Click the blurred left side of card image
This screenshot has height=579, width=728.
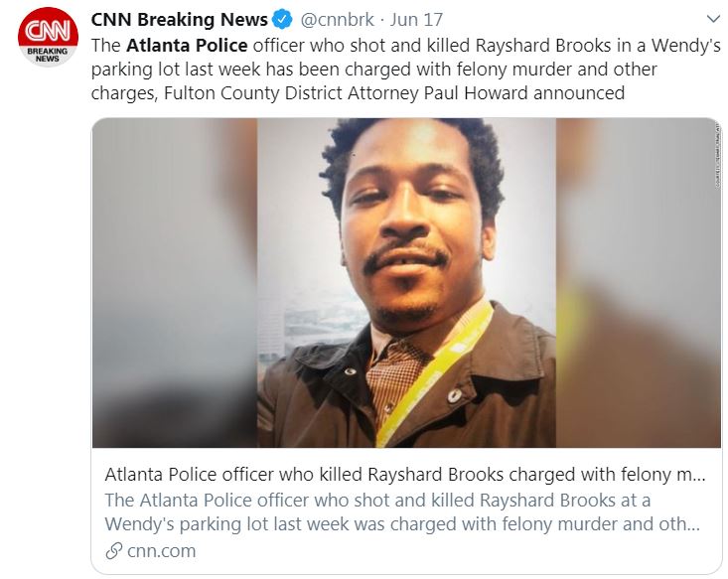point(175,283)
